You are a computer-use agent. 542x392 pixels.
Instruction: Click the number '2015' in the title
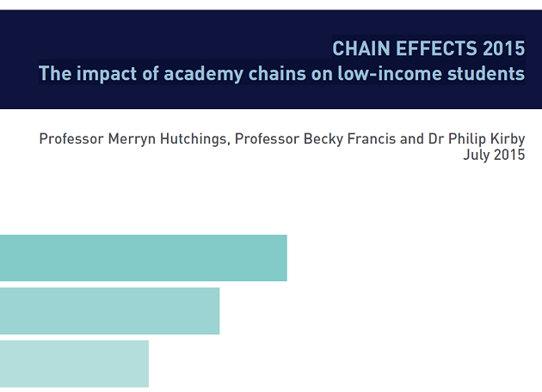click(x=504, y=48)
